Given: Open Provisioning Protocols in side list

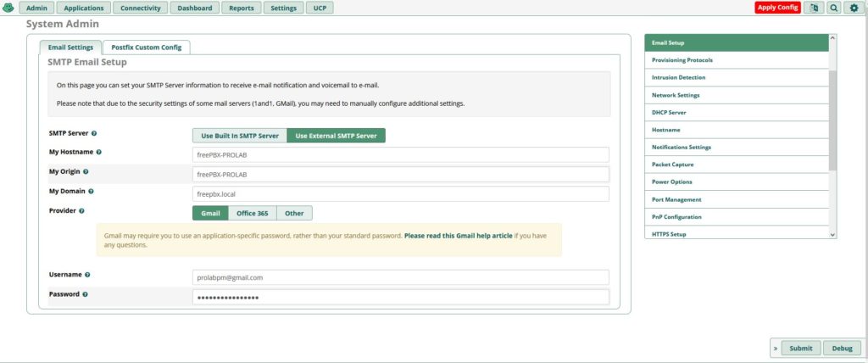Looking at the screenshot, I should 737,60.
